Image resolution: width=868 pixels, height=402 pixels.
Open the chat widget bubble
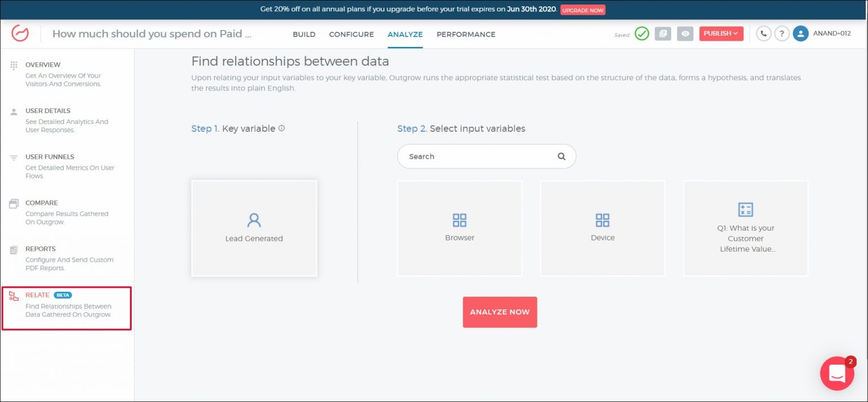tap(837, 373)
